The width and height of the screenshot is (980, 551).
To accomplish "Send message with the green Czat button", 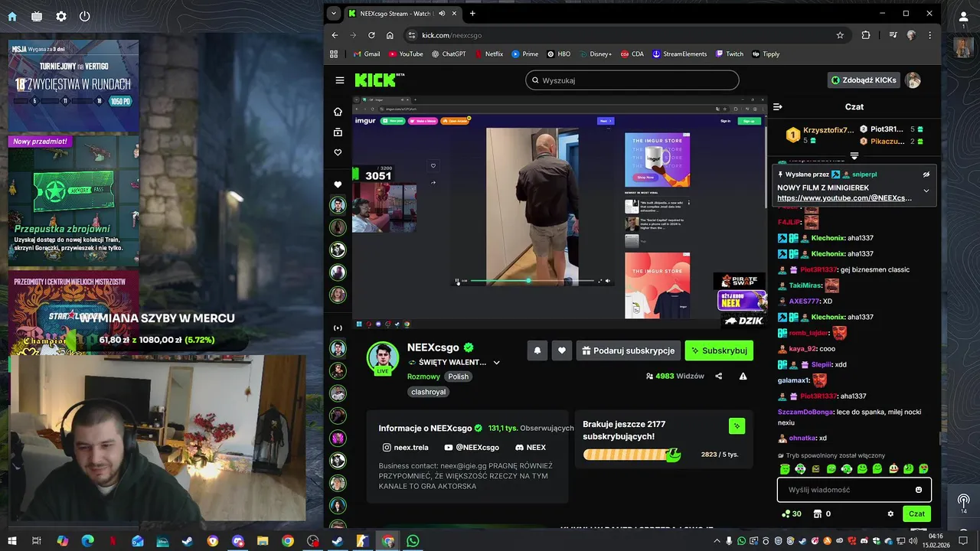I will point(916,514).
